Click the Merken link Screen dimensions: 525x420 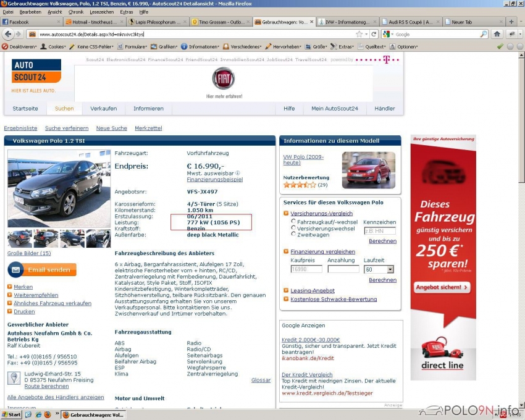23,287
